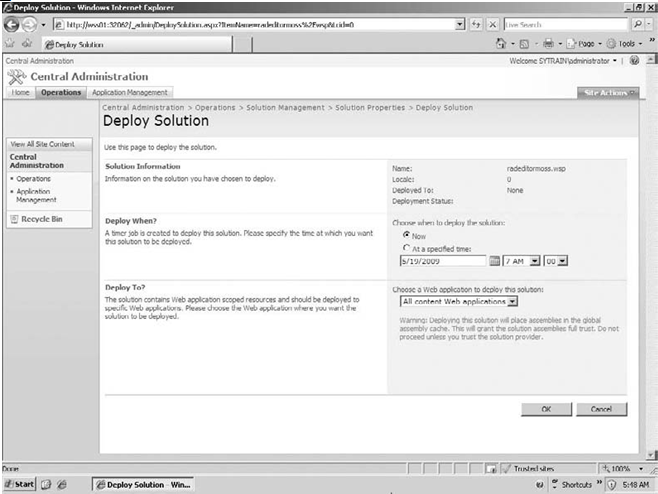Switch to the Operations navigation tab
The height and width of the screenshot is (494, 658).
(x=61, y=92)
